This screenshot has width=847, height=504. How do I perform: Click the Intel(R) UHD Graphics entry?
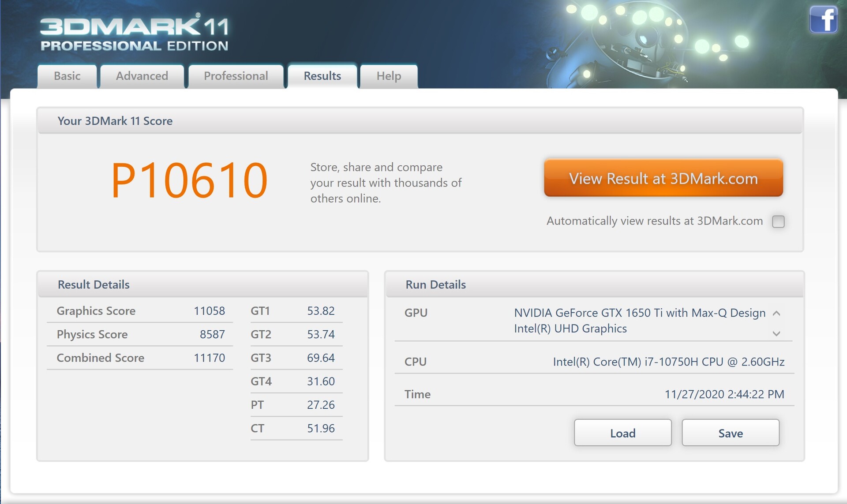pos(570,329)
